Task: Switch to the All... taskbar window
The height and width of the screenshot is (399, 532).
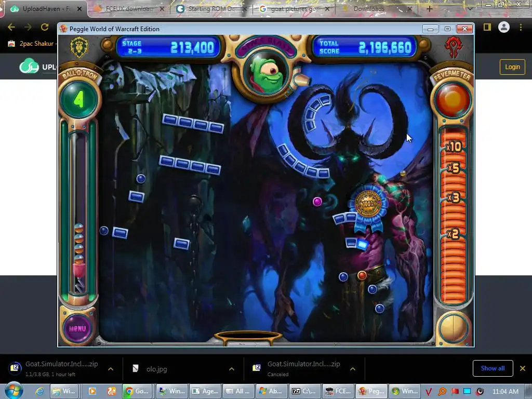Action: tap(238, 391)
